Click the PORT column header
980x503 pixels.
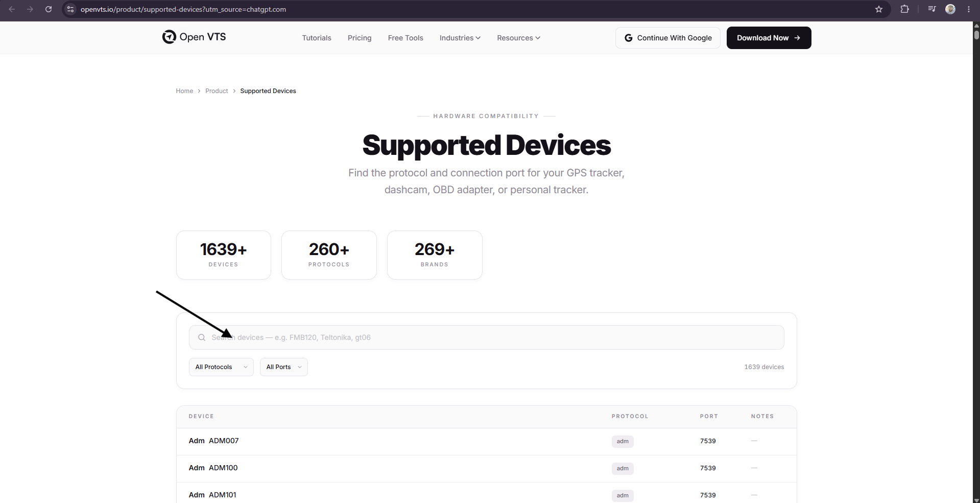[x=709, y=417]
